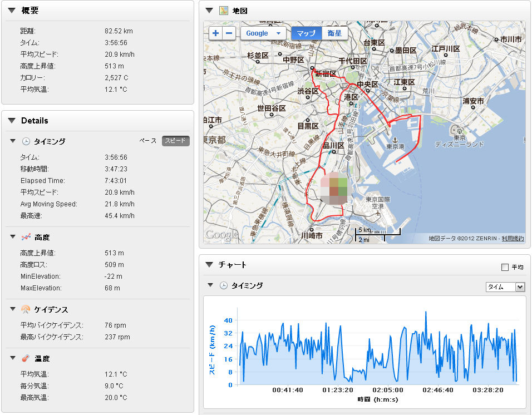Click the MinElevation value -22 m
This screenshot has height=415, width=532.
pyautogui.click(x=114, y=276)
